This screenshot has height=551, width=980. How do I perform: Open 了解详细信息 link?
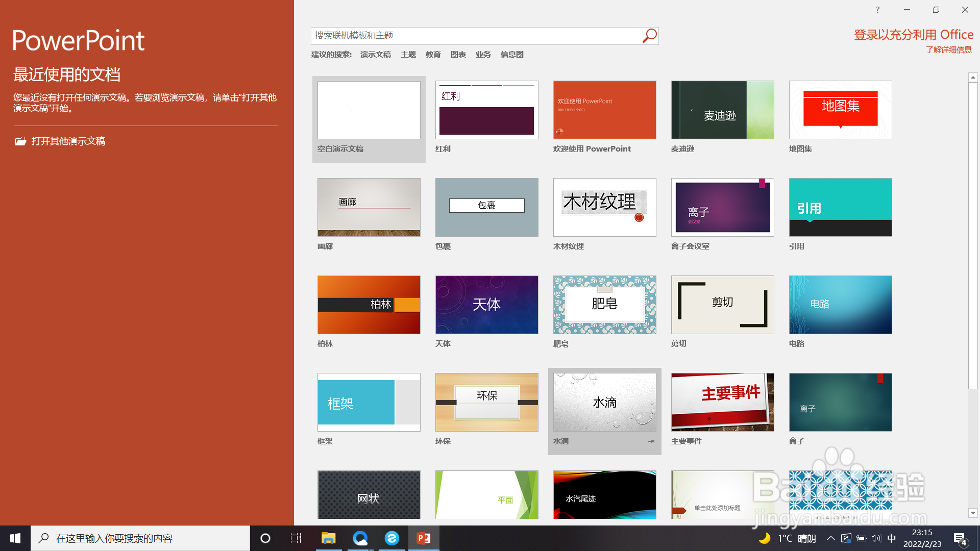(x=949, y=49)
